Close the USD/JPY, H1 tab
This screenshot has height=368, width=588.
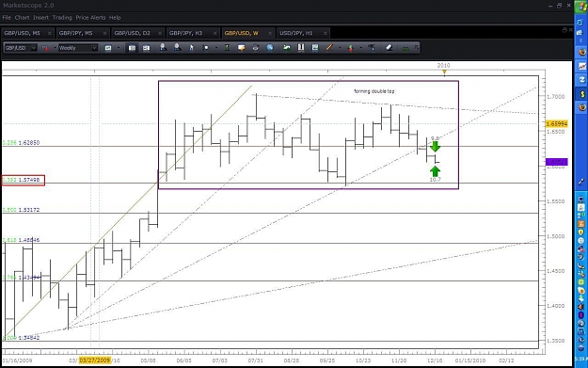click(x=326, y=33)
